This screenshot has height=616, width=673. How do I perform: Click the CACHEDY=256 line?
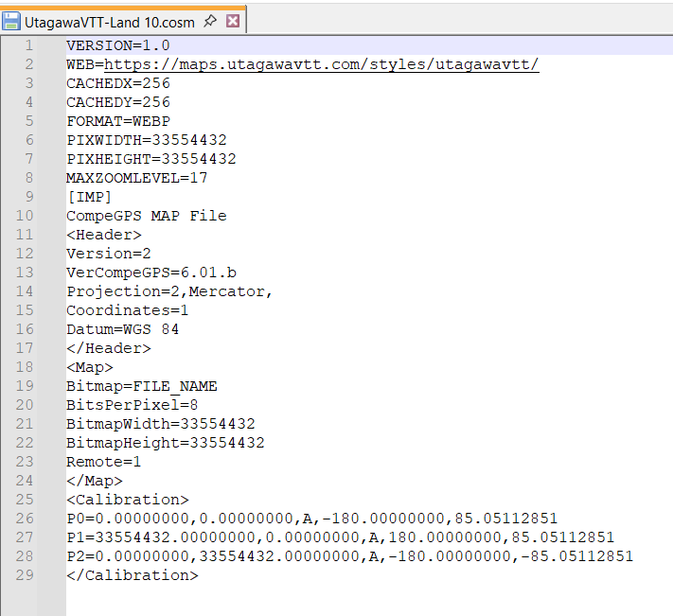click(118, 102)
